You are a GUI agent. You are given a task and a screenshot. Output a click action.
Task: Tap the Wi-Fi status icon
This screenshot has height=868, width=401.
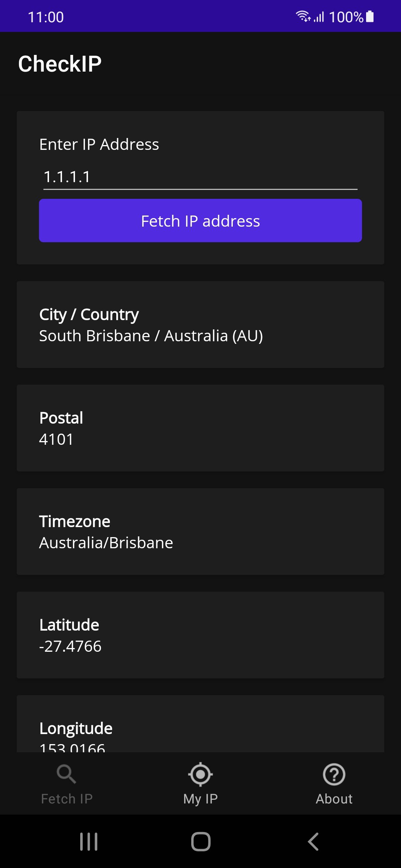[x=303, y=16]
